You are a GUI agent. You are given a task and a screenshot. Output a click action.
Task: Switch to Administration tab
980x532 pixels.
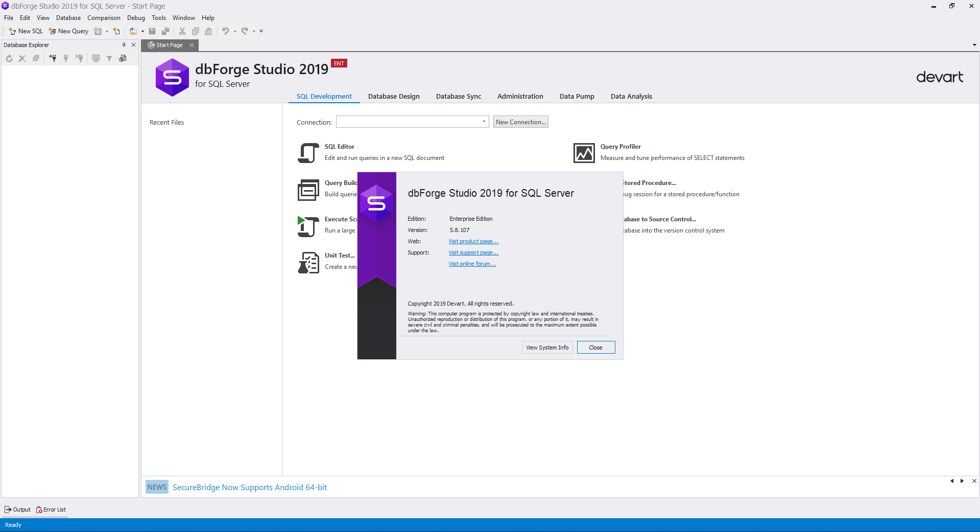click(x=520, y=97)
